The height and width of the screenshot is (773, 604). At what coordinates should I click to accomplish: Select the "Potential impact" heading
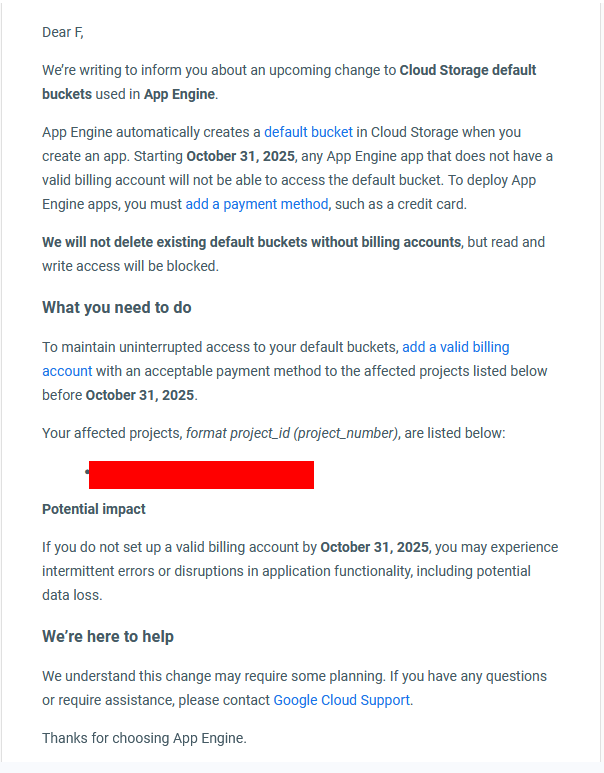pyautogui.click(x=94, y=509)
